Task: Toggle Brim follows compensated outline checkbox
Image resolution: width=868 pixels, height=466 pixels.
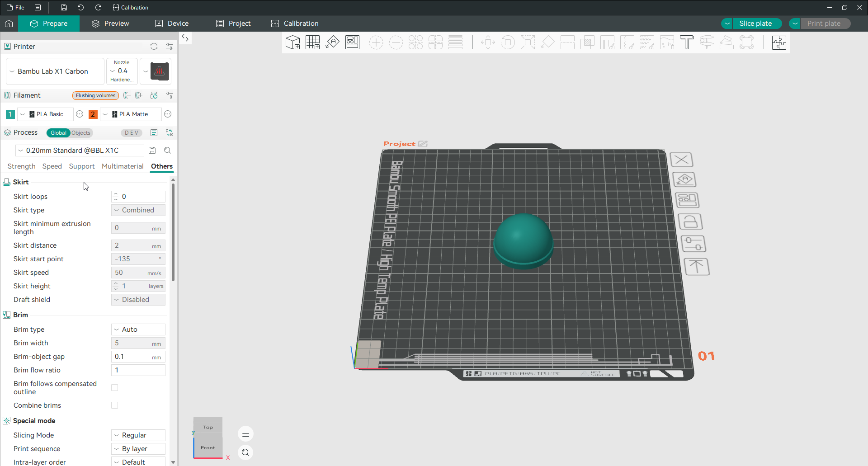Action: 115,388
